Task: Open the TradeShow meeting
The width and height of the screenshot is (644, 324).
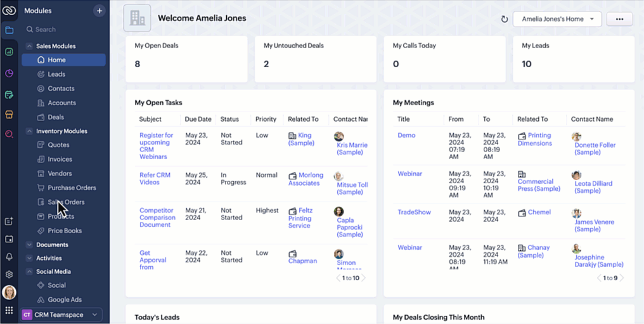Action: pyautogui.click(x=414, y=212)
